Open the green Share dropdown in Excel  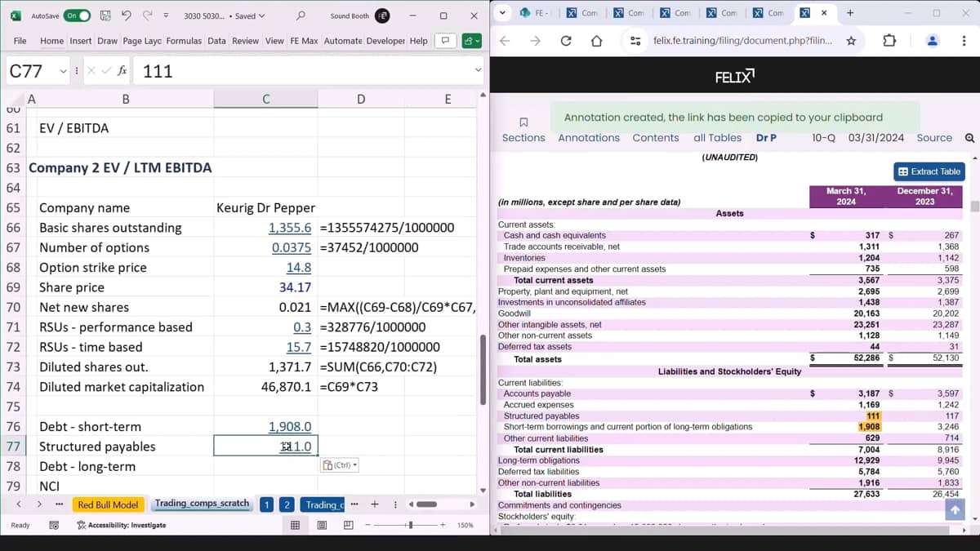point(471,41)
